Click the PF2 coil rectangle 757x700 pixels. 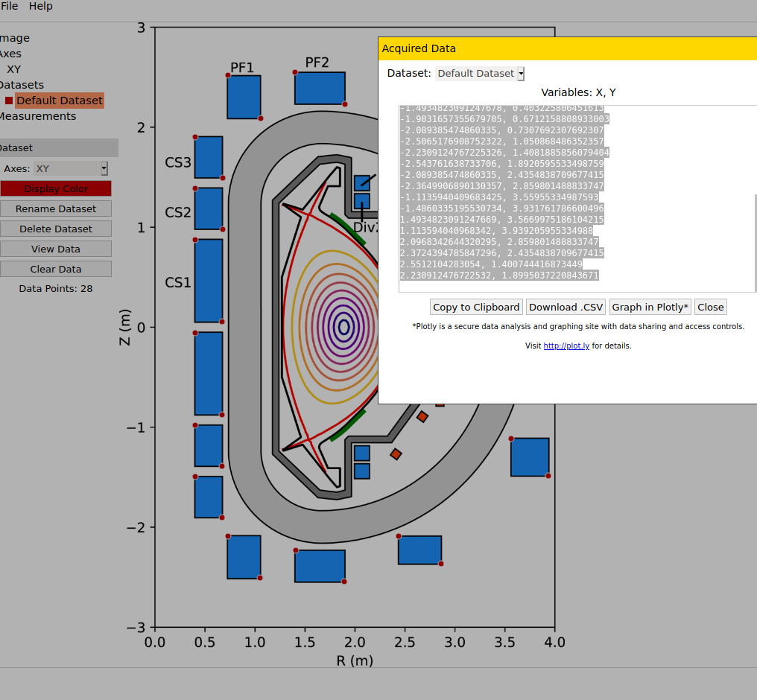pyautogui.click(x=320, y=88)
